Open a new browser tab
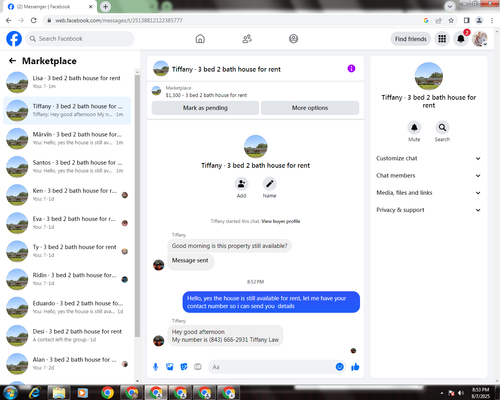The width and height of the screenshot is (500, 400). tap(105, 6)
